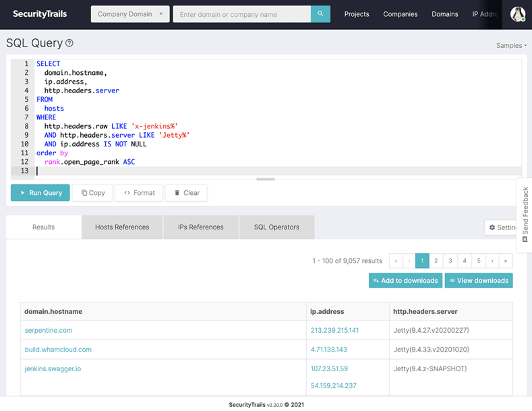
Task: Open IP Addresses in the top navigation
Action: point(485,14)
